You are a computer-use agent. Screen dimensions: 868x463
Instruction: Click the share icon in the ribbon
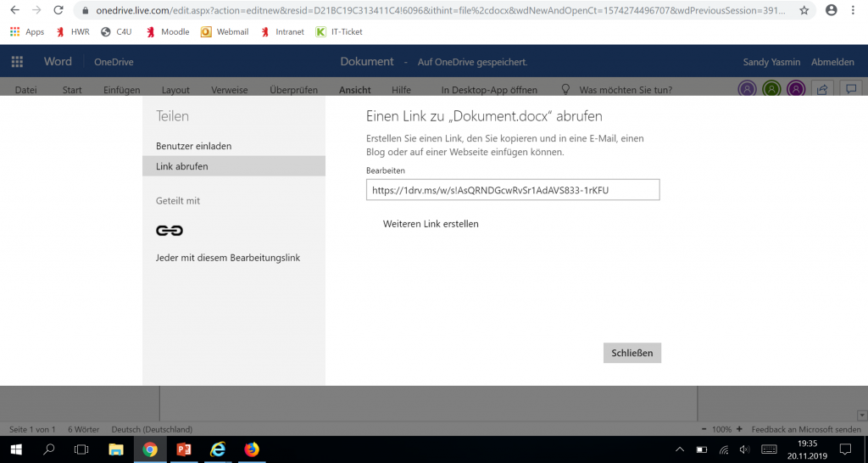[x=821, y=89]
